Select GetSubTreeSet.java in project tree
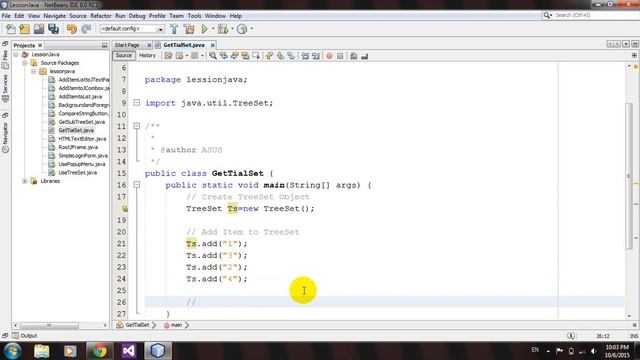This screenshot has height=360, width=640. click(82, 122)
